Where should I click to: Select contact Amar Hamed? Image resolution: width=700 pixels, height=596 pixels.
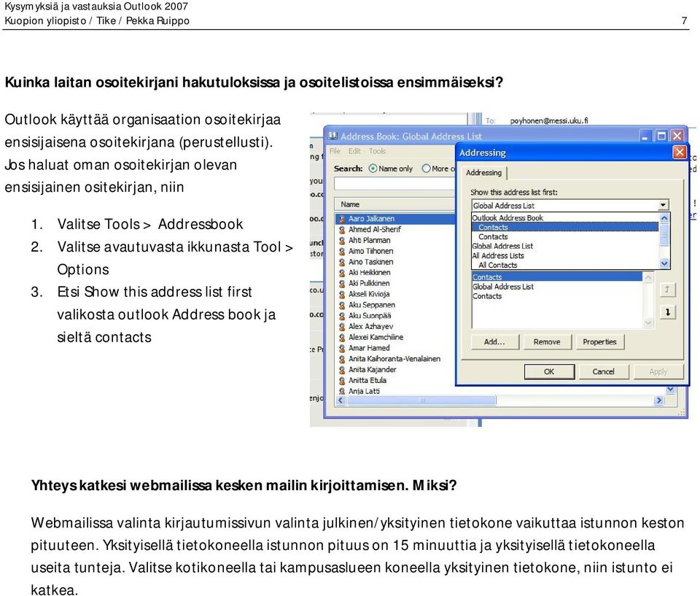coord(369,348)
